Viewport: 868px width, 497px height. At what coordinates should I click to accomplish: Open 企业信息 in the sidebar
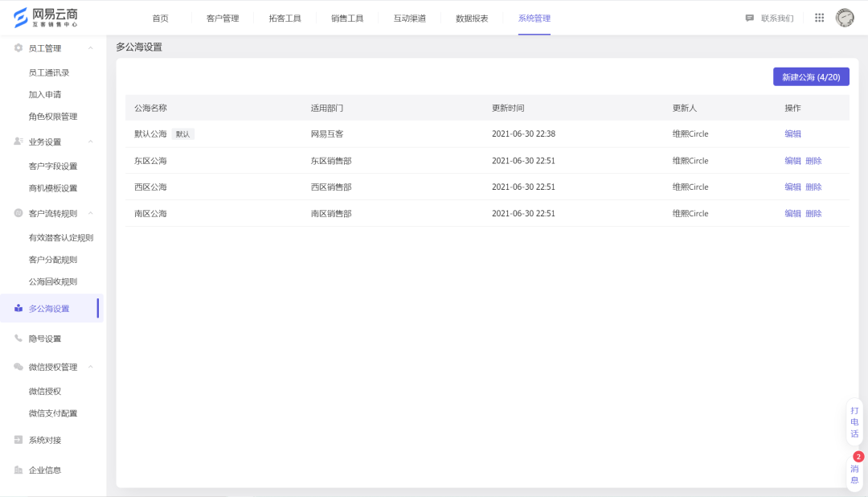[44, 470]
